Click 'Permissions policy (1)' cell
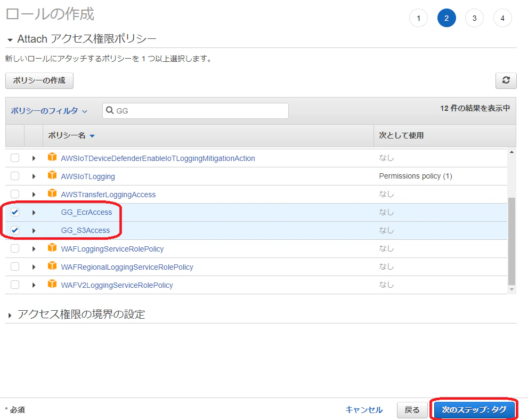The image size is (528, 420). (x=416, y=176)
